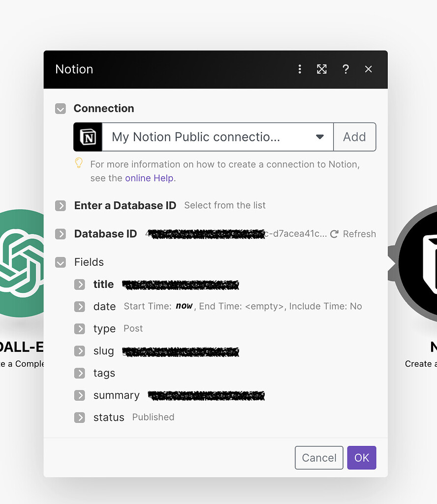Confirm the module setup with OK
The image size is (437, 504).
(x=362, y=457)
